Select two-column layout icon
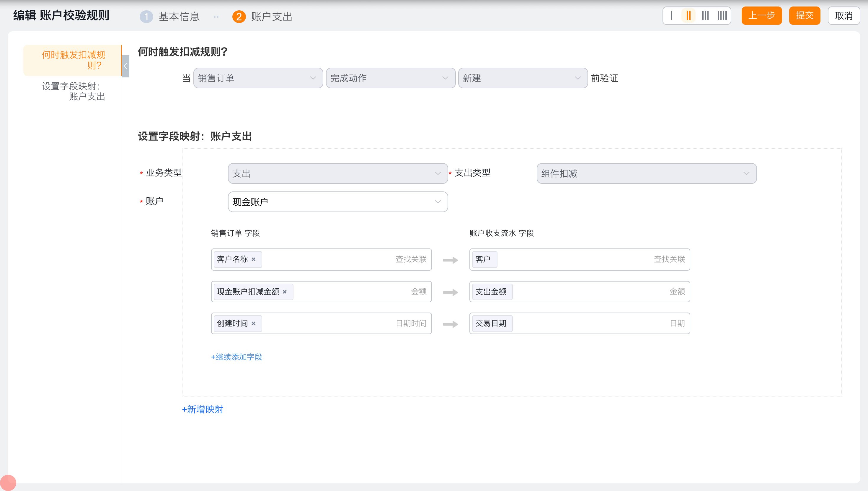Screen dimensions: 868x491 pyautogui.click(x=688, y=16)
